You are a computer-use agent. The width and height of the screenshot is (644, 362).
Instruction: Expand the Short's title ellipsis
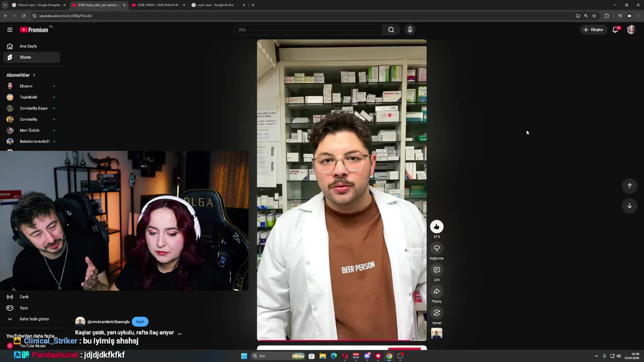pyautogui.click(x=180, y=333)
